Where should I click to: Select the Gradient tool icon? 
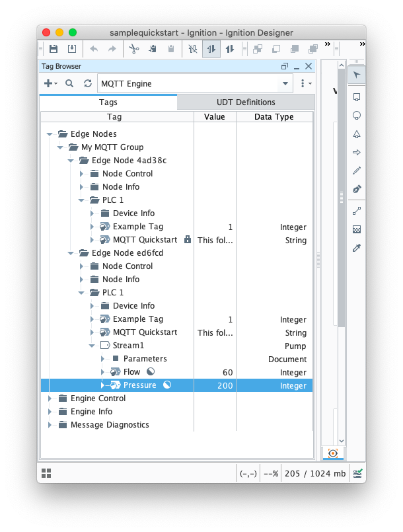[357, 230]
